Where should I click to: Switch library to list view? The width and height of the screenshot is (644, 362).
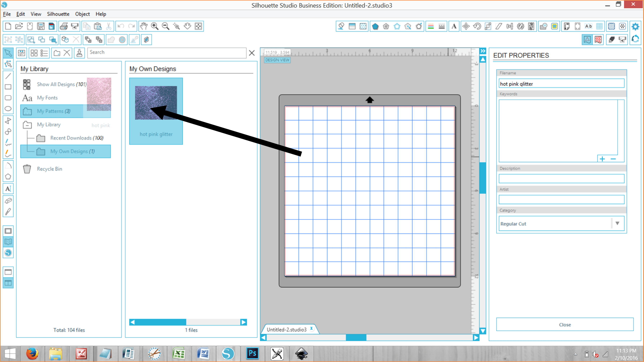[x=44, y=53]
